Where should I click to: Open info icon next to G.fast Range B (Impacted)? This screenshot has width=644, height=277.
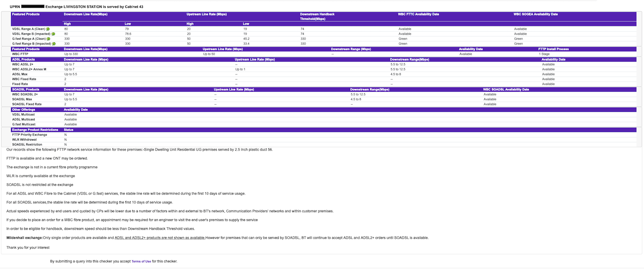[x=54, y=44]
